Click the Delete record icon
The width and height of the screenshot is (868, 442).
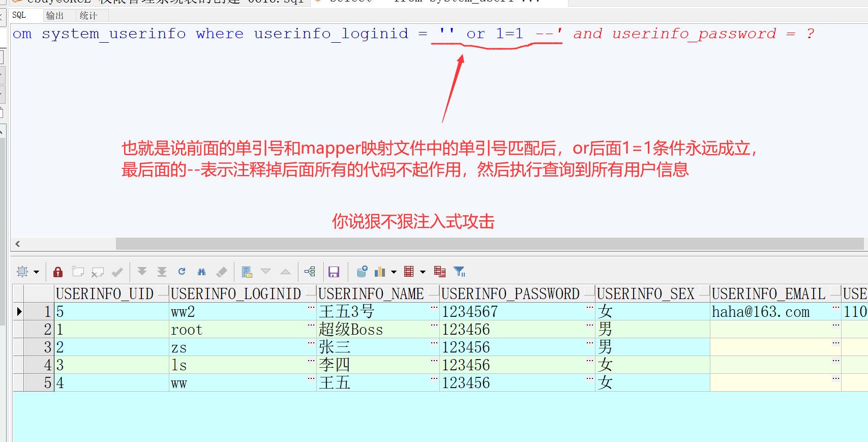[97, 272]
